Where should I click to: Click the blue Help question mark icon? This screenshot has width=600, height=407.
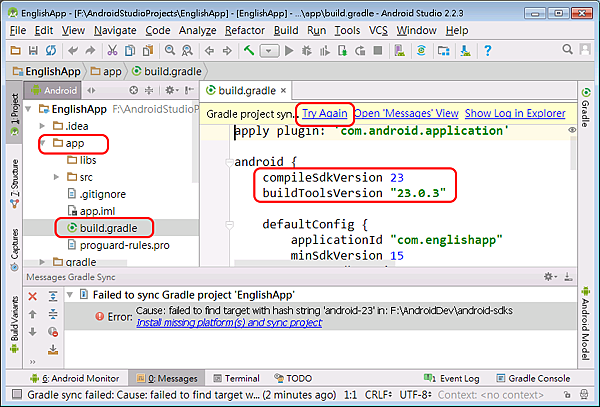pos(488,50)
